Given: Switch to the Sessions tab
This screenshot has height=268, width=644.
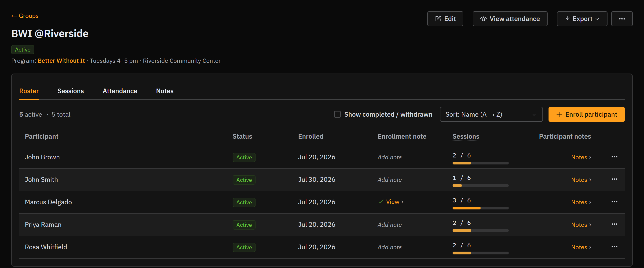Looking at the screenshot, I should point(70,91).
